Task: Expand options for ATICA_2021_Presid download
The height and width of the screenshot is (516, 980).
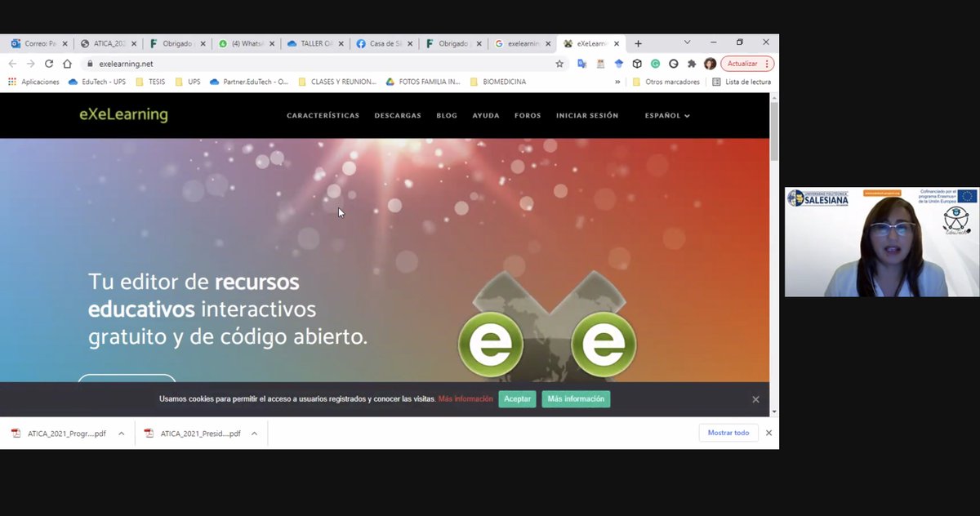Action: pos(255,434)
